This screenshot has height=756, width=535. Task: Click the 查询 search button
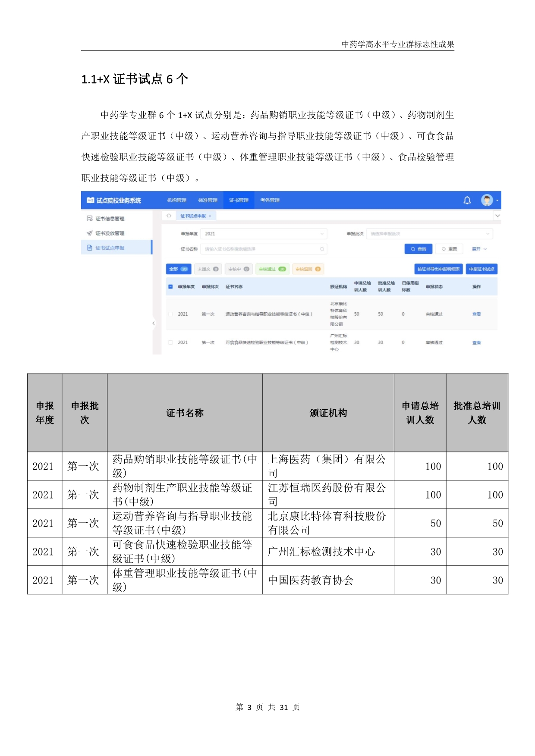pyautogui.click(x=419, y=249)
